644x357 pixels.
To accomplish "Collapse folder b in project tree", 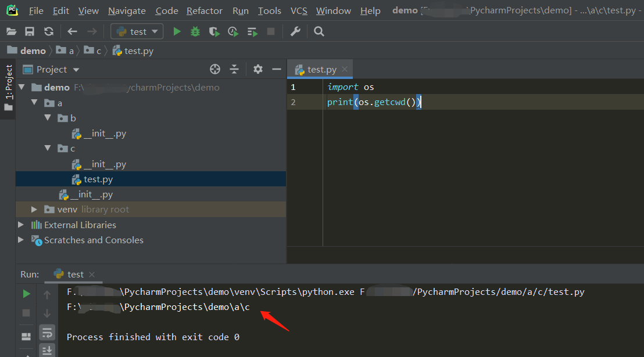I will coord(48,118).
